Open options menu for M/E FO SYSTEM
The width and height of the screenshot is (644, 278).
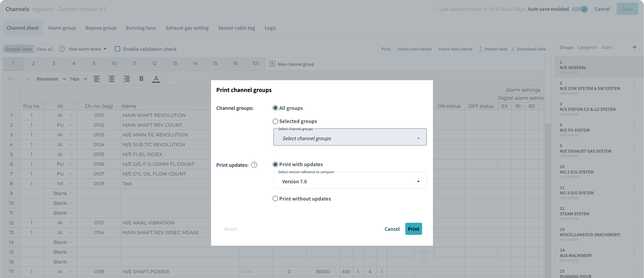point(634,126)
